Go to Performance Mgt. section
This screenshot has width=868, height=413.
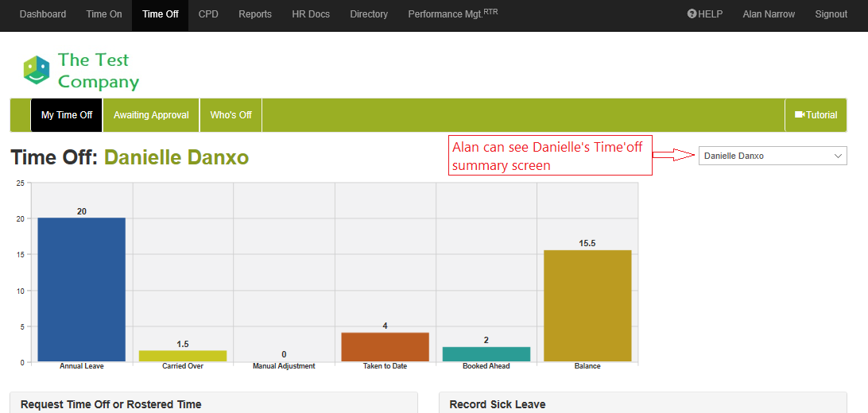tap(452, 14)
